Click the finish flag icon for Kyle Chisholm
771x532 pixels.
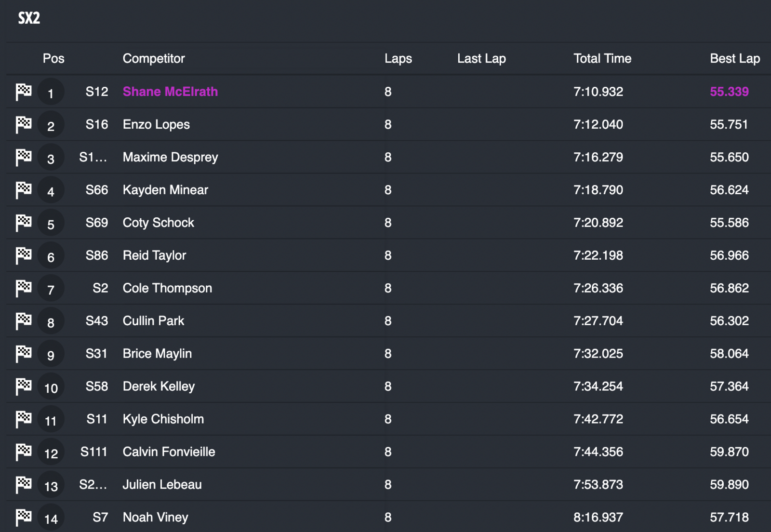coord(23,419)
